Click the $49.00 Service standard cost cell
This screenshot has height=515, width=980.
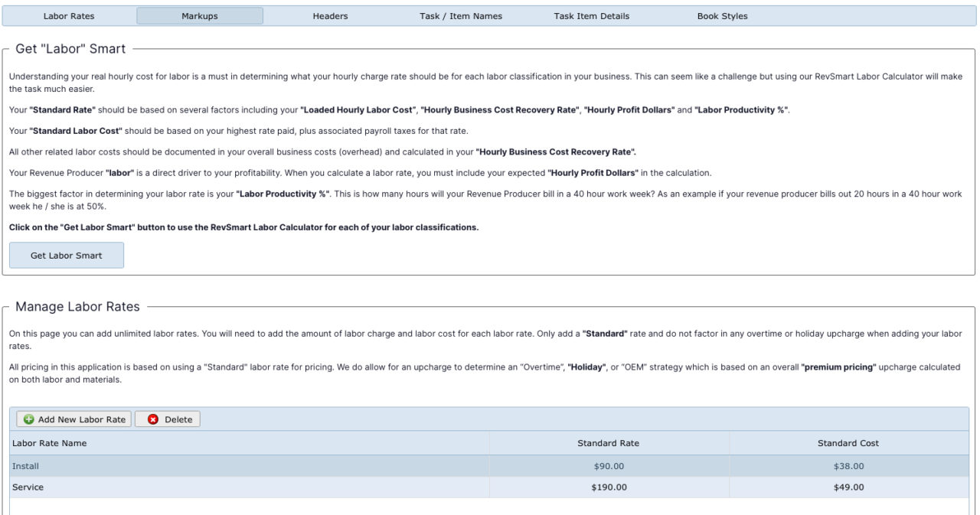[x=848, y=487]
